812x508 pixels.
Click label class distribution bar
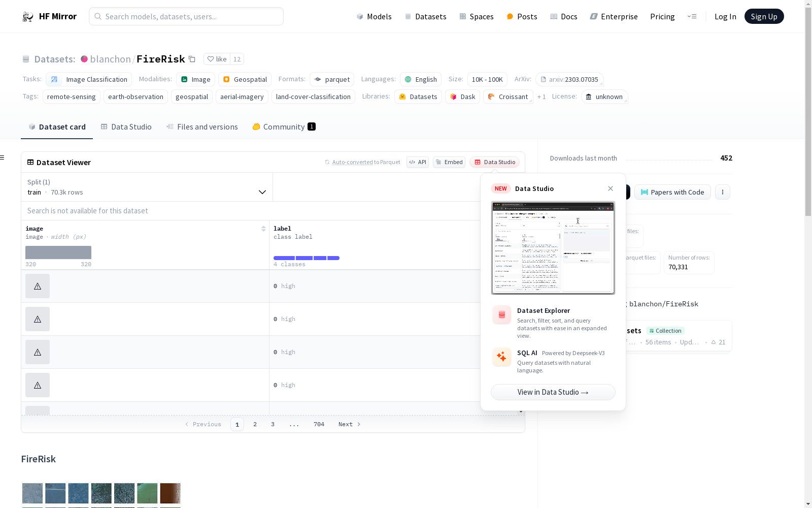click(x=307, y=258)
